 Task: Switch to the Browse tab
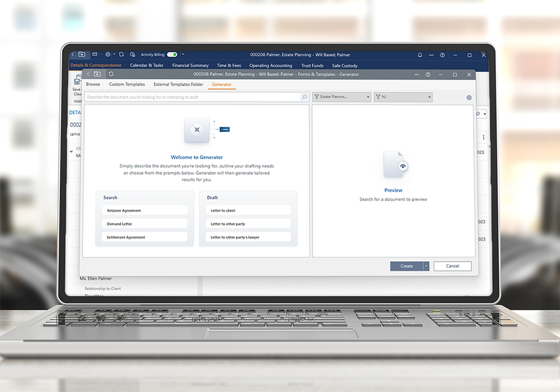pos(93,84)
